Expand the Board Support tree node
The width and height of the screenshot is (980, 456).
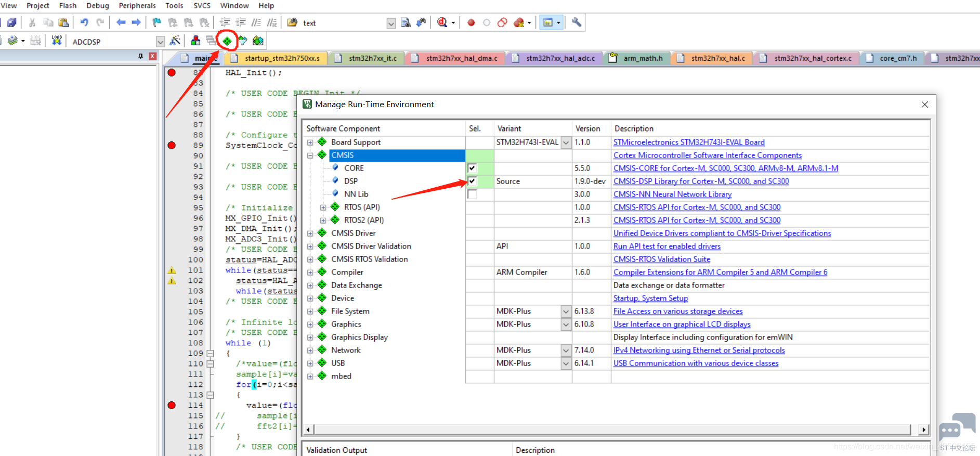pyautogui.click(x=310, y=142)
